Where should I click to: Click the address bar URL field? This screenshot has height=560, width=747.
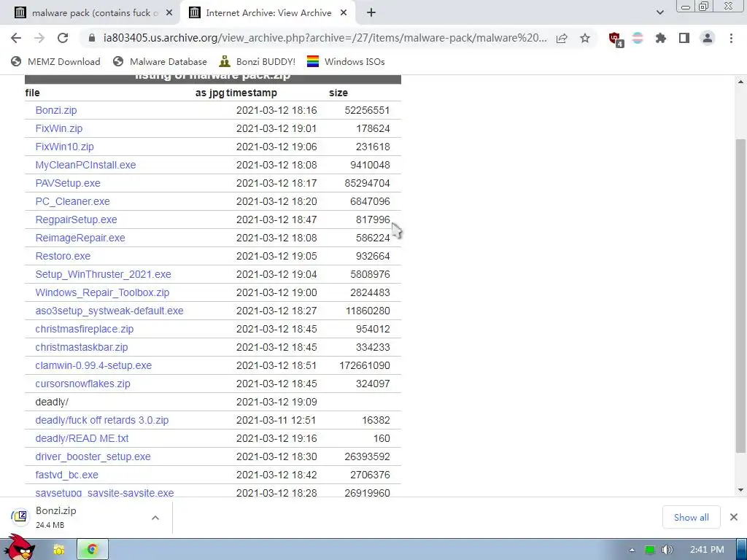click(325, 38)
